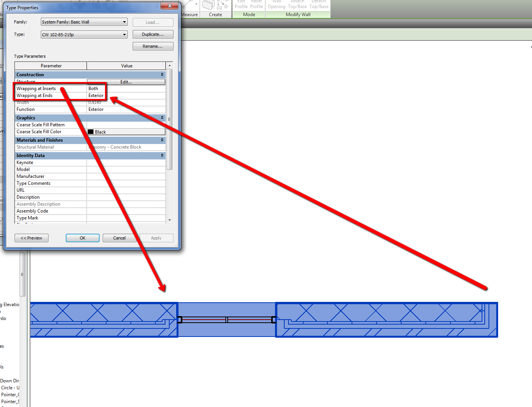The height and width of the screenshot is (407, 532).
Task: Click the Apply button
Action: (x=156, y=238)
